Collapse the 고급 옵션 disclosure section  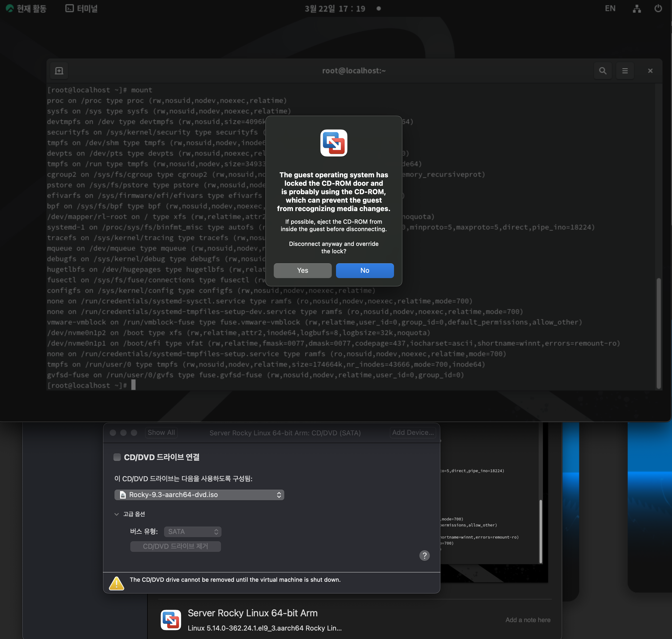coord(116,514)
